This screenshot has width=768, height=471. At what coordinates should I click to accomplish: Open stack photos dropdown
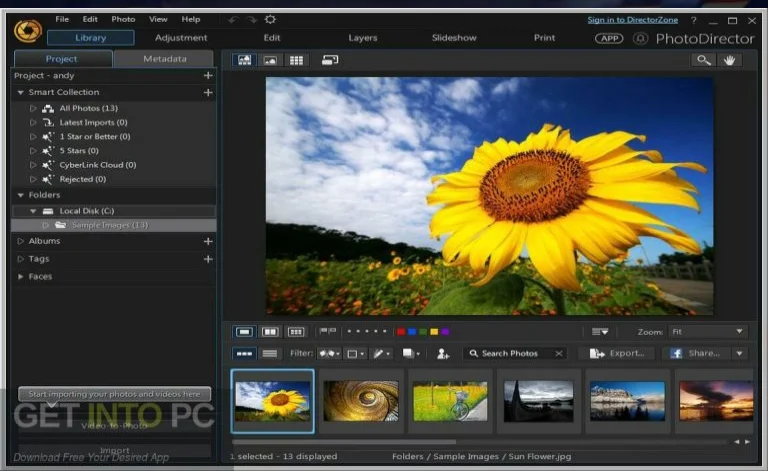click(410, 353)
